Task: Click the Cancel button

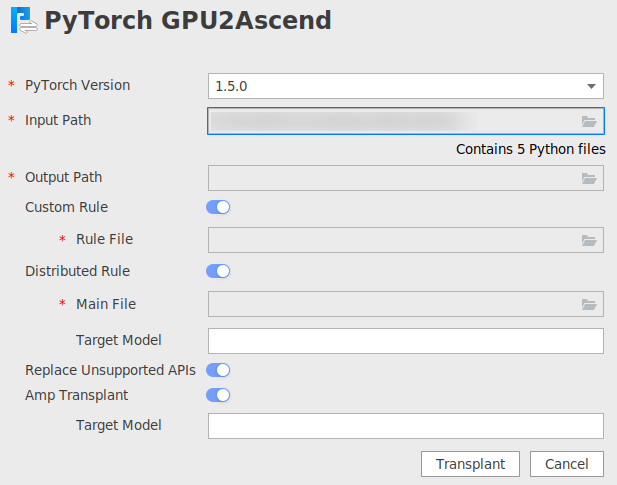Action: point(567,464)
